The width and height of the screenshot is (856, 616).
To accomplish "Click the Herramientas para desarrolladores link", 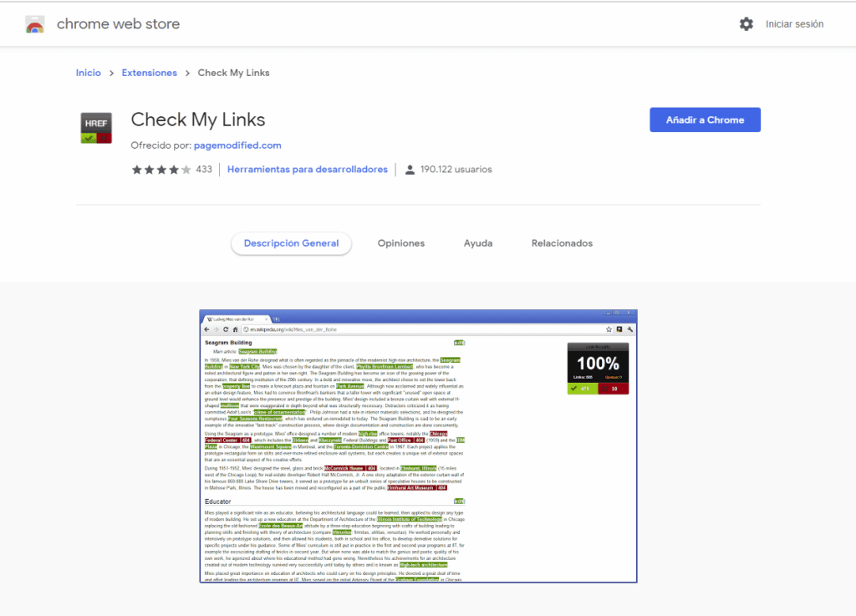I will point(307,169).
